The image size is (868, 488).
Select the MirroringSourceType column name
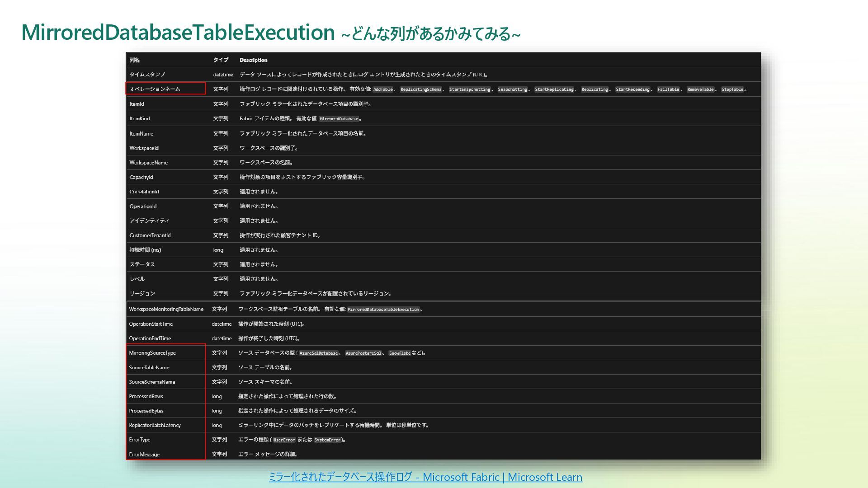coord(152,353)
